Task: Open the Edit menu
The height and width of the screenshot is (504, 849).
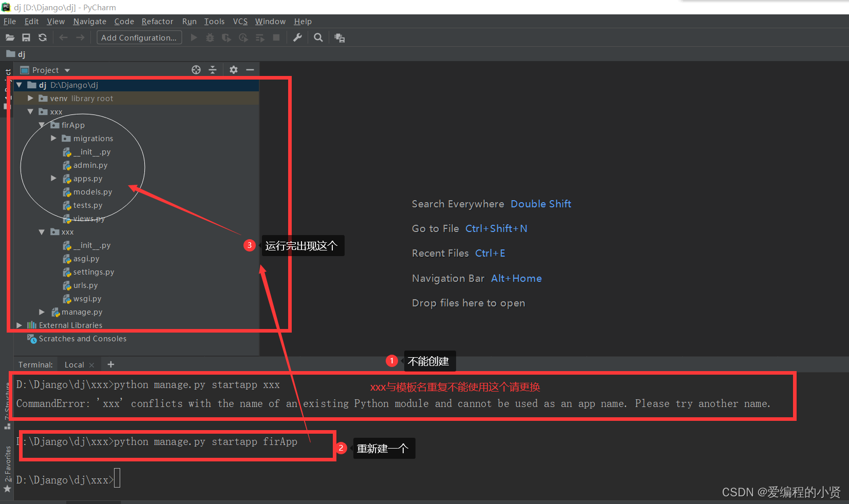Action: click(31, 22)
